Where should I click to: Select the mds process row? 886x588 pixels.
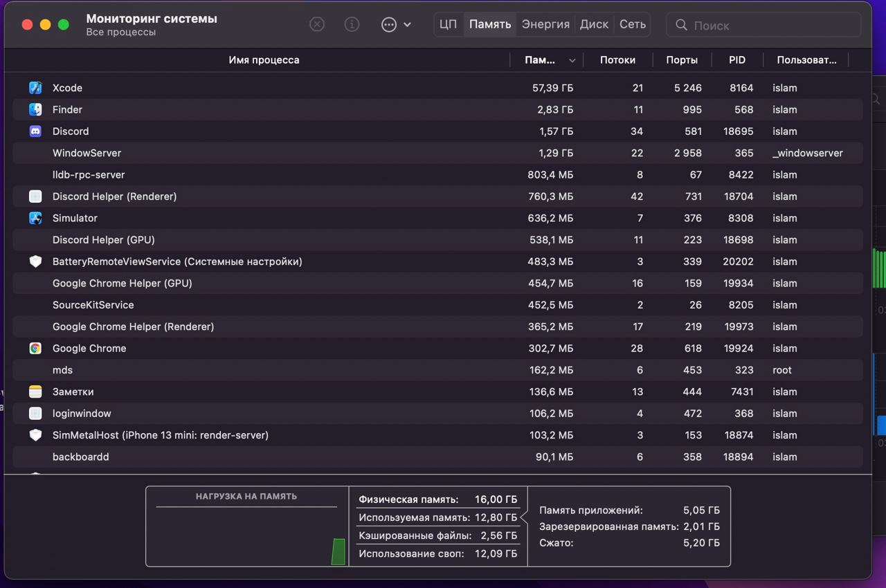(437, 370)
